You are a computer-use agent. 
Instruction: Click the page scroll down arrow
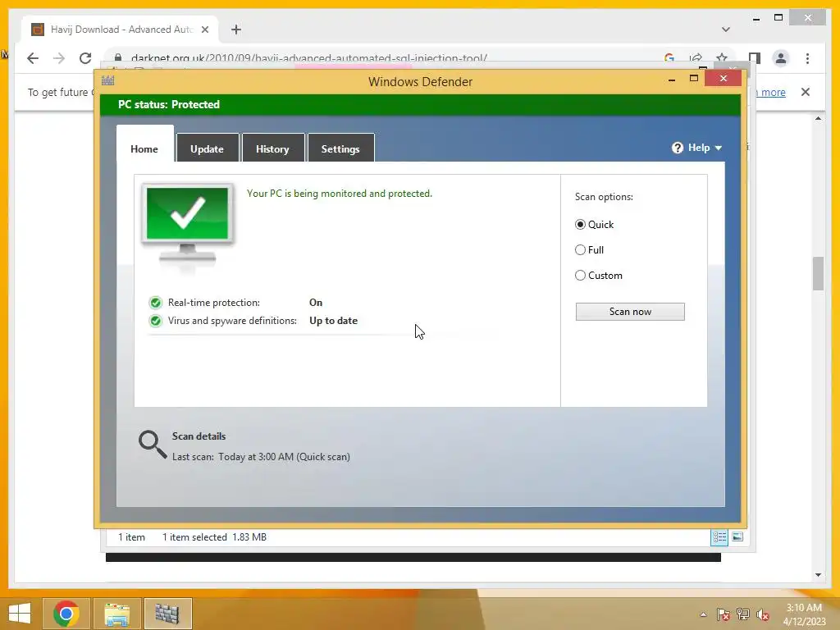coord(818,575)
